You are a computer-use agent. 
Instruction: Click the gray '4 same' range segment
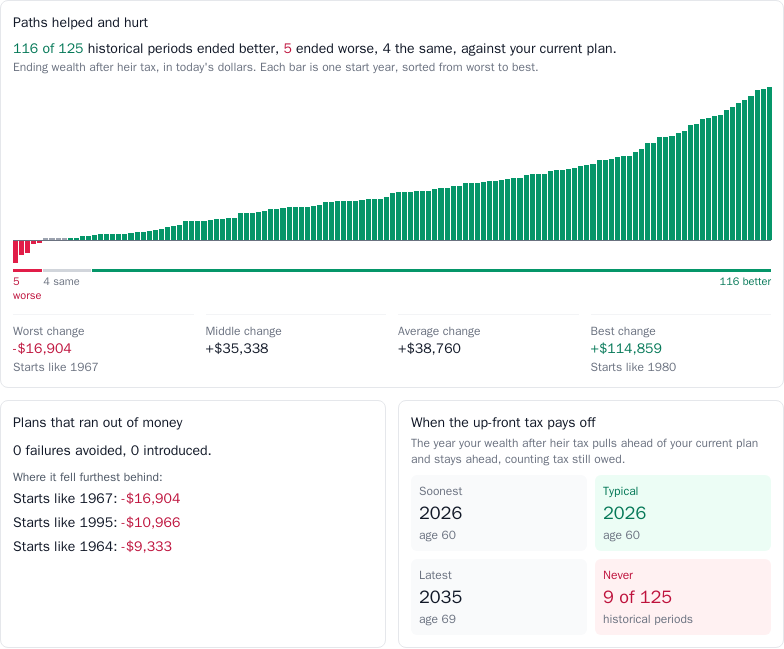coord(67,270)
